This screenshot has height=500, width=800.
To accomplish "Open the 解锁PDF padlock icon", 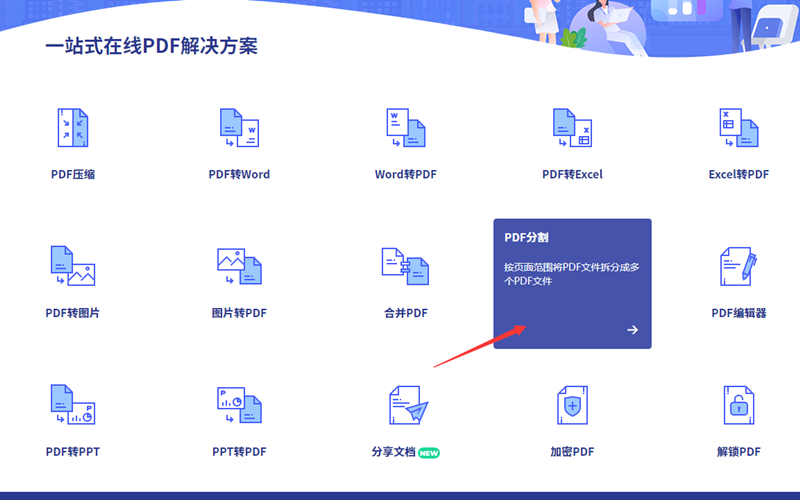I will [738, 405].
